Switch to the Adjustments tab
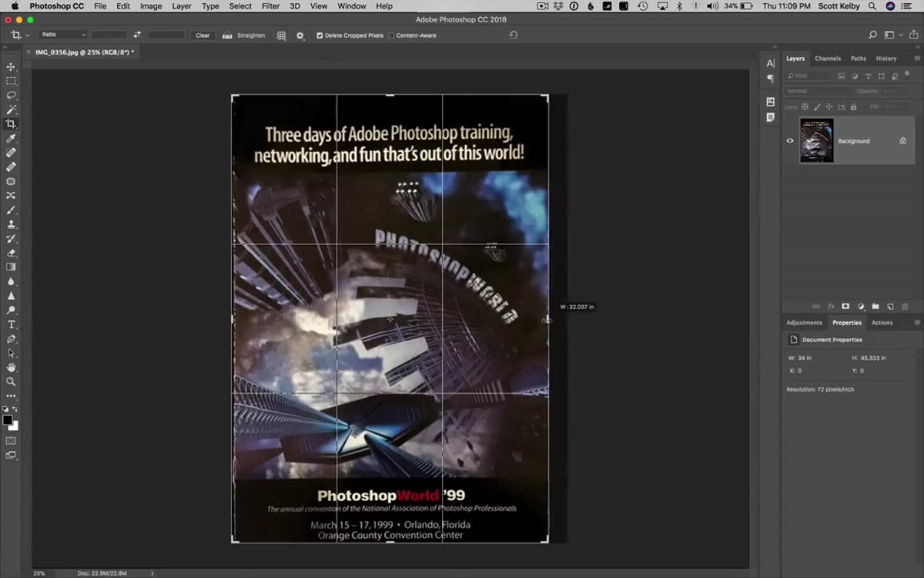The image size is (924, 578). coord(805,323)
